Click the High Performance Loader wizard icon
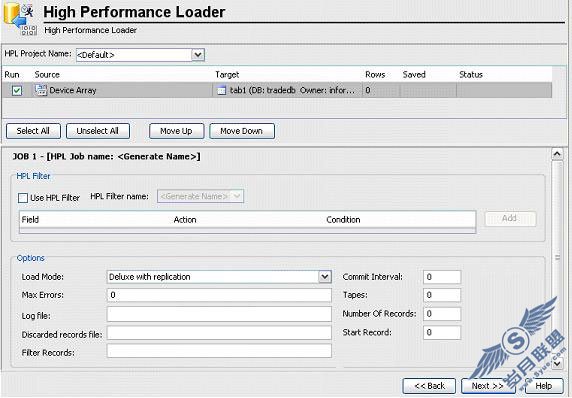Screen dimensions: 572x398 20,19
